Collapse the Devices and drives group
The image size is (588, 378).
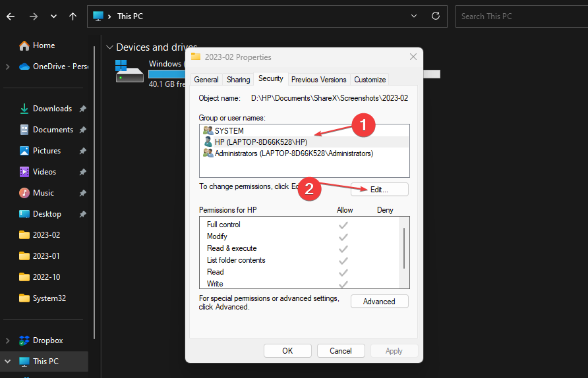pyautogui.click(x=109, y=47)
